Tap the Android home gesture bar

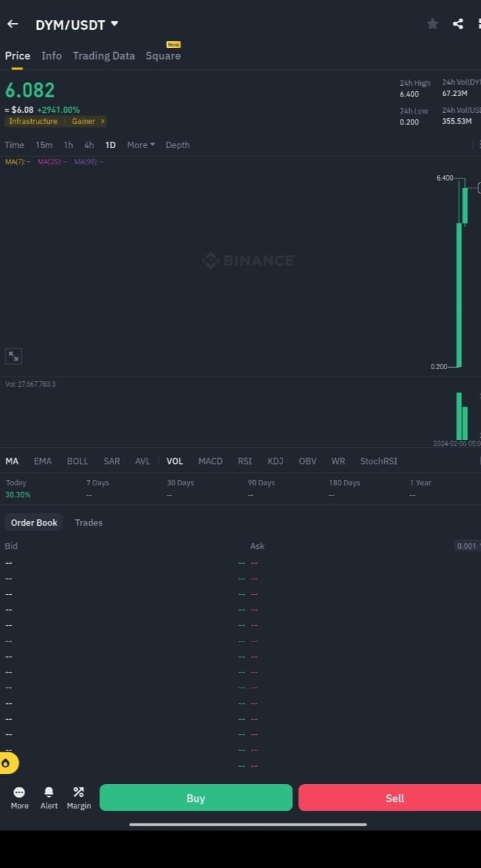(248, 824)
